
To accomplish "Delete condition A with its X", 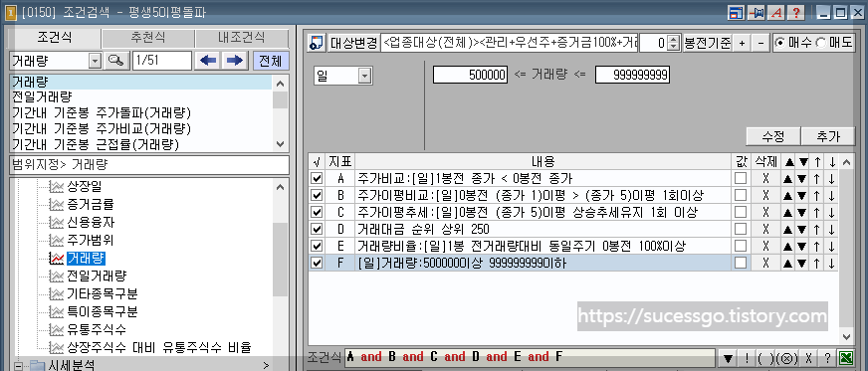I will (x=765, y=179).
